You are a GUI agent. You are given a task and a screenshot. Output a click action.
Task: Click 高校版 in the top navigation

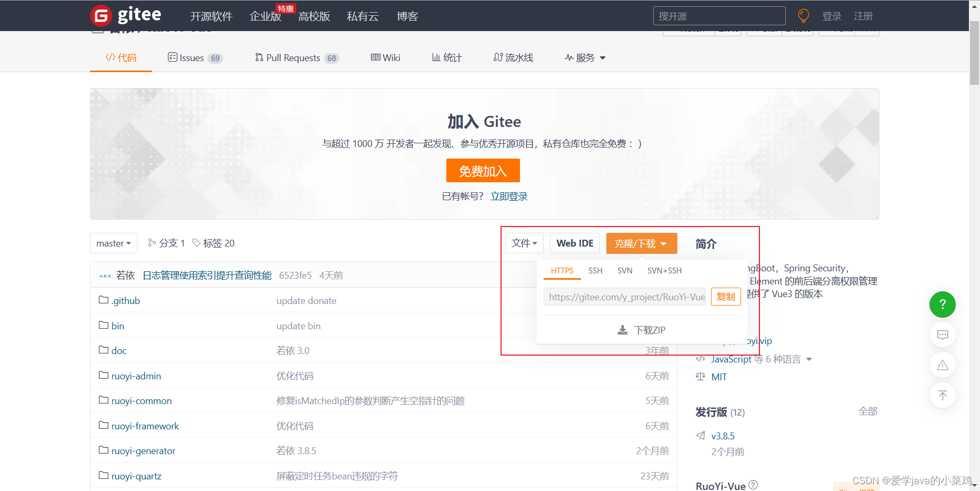pos(314,16)
